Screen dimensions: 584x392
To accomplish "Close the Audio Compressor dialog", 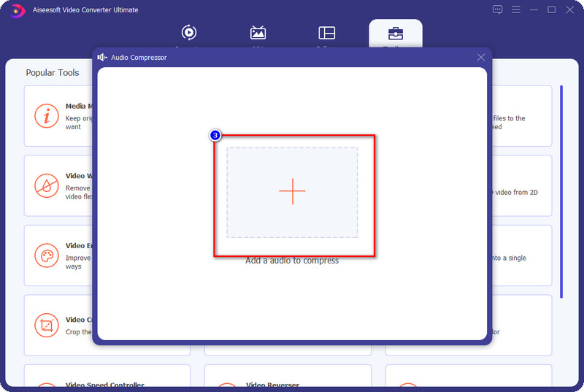I will (480, 57).
